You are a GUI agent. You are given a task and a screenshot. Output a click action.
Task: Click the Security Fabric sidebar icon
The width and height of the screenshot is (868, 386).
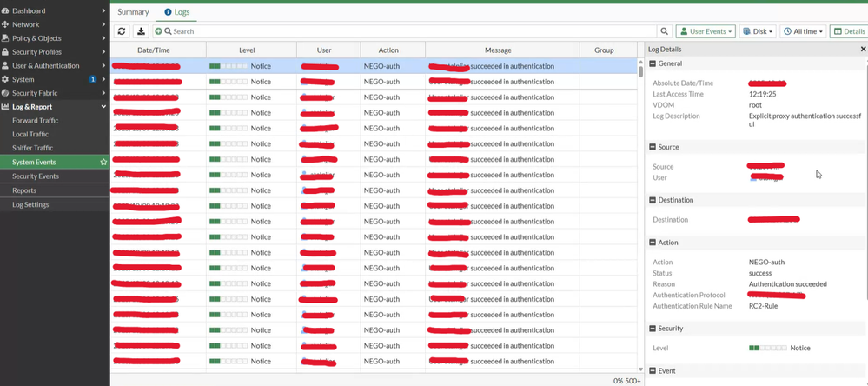click(5, 93)
